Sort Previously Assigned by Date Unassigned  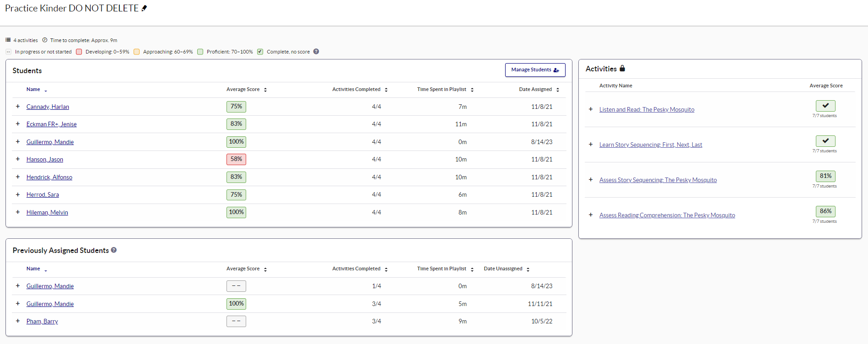528,269
